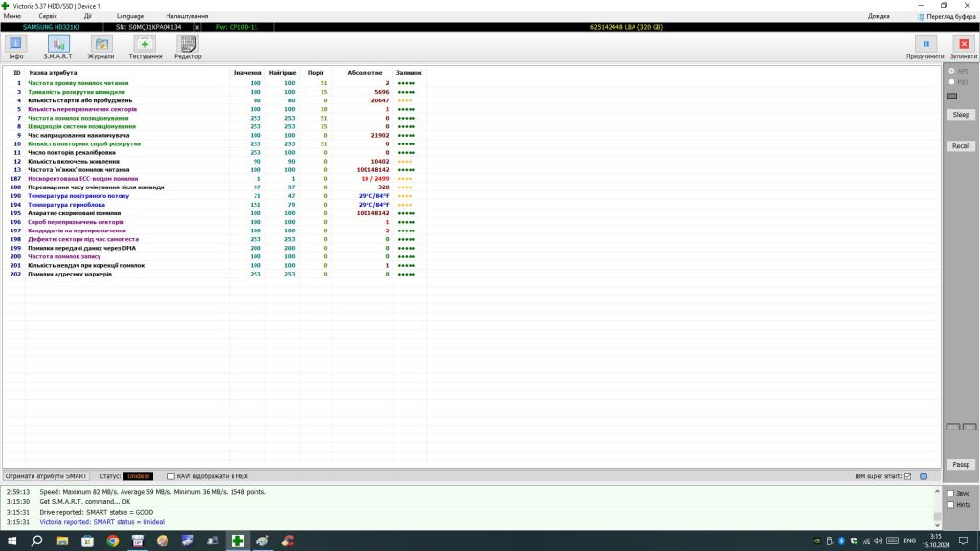Enable RAW display in HEX checkbox
Image resolution: width=980 pixels, height=551 pixels.
(x=170, y=476)
